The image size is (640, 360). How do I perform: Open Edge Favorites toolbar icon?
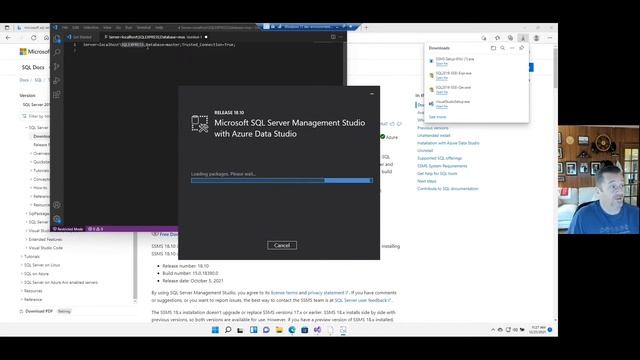pos(497,38)
